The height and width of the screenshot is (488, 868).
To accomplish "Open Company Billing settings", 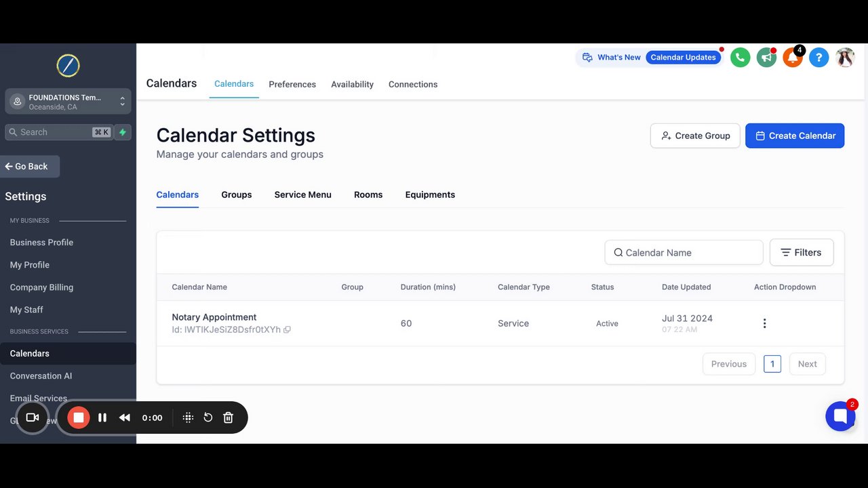I will tap(41, 287).
